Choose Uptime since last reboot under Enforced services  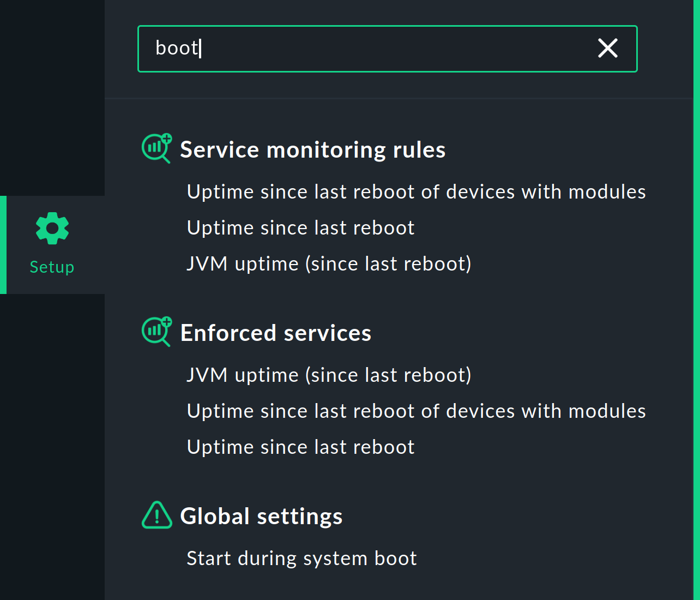click(x=300, y=447)
